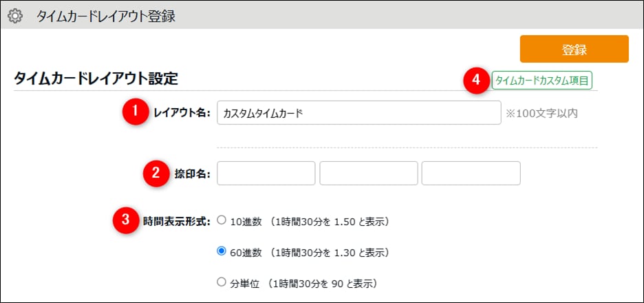Click the red number 1 badge
The image size is (644, 303).
click(x=136, y=113)
